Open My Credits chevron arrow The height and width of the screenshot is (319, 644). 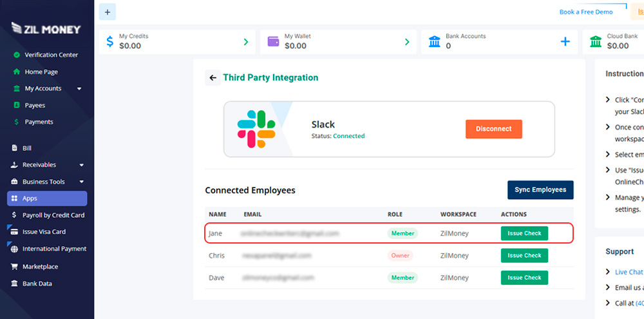click(245, 42)
